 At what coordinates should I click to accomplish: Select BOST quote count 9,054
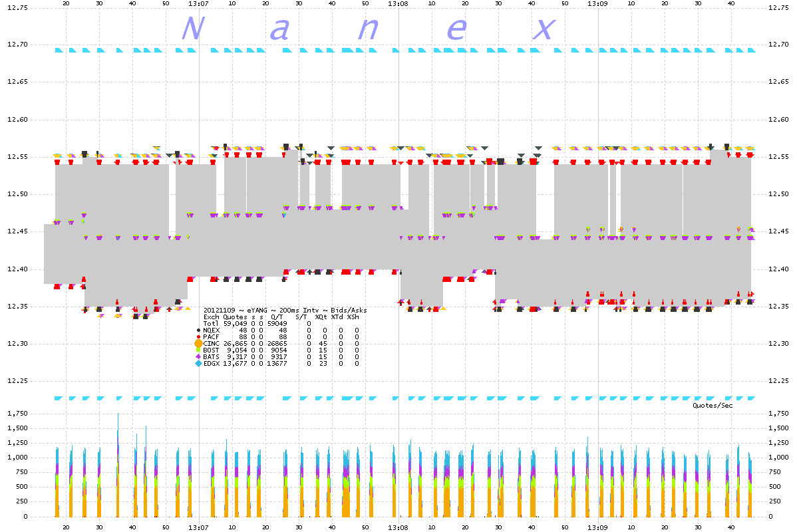click(237, 350)
